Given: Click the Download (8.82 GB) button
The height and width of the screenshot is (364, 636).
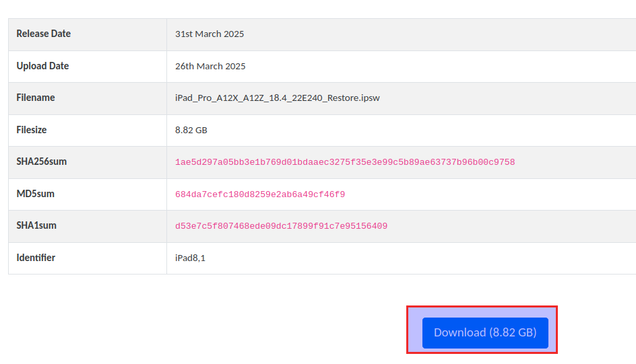Looking at the screenshot, I should pos(485,332).
